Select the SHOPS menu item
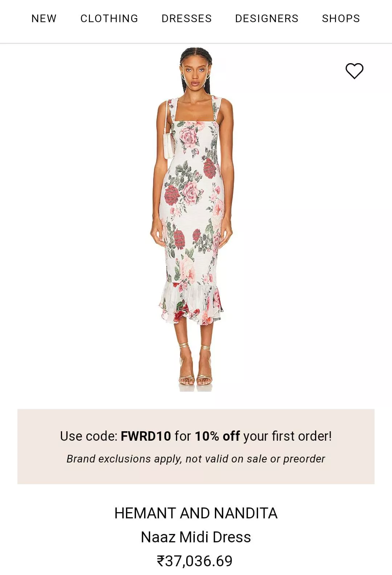392x575 pixels. coord(341,19)
